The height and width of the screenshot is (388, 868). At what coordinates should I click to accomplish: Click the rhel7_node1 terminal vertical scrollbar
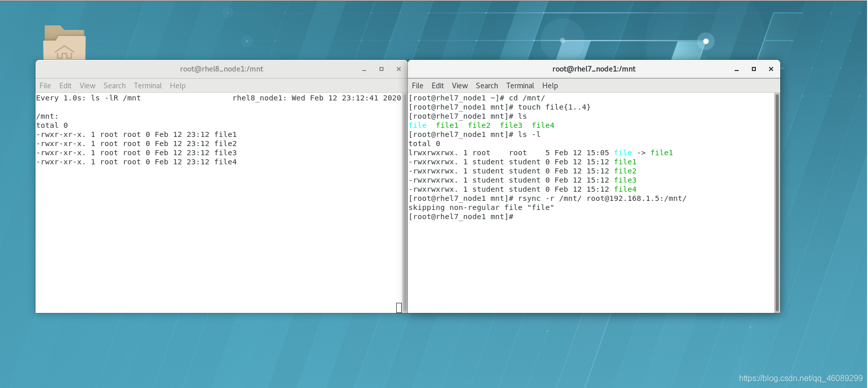[x=777, y=202]
